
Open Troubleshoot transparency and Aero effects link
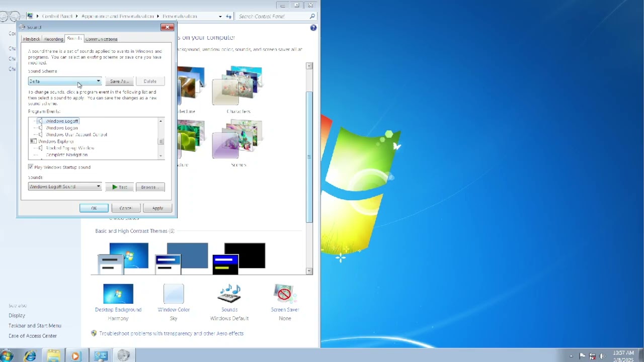(171, 333)
